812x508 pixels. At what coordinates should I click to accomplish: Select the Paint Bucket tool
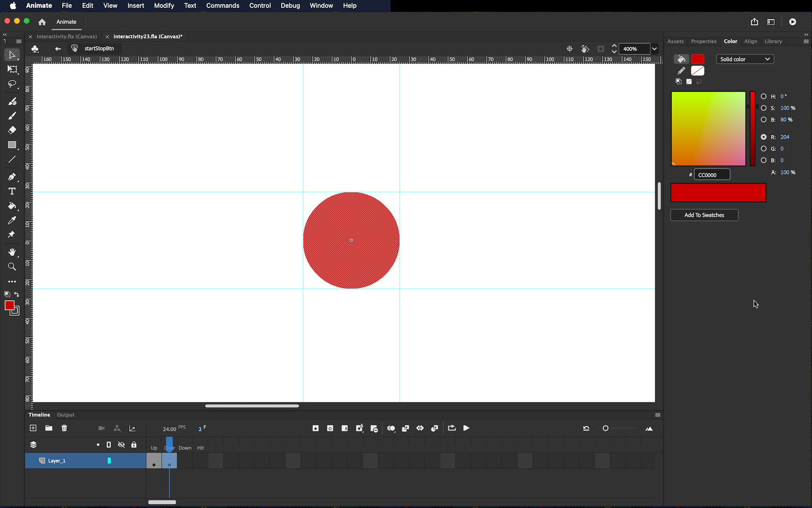click(x=12, y=206)
